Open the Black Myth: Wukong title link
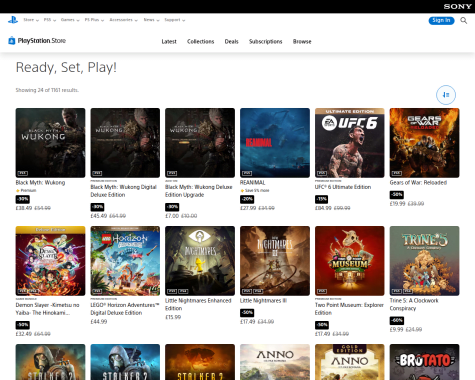This screenshot has height=380, width=475. point(40,183)
